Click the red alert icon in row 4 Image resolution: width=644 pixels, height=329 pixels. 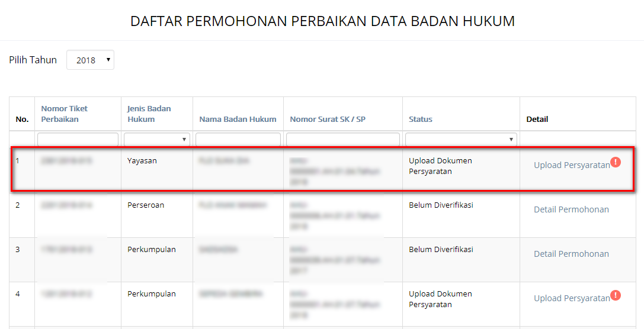coord(616,295)
